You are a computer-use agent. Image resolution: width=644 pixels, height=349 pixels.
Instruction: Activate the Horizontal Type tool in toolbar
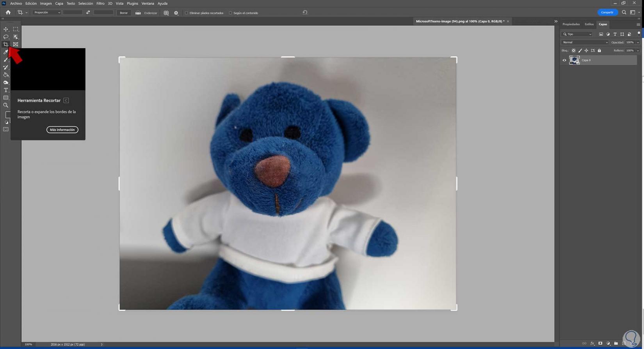pos(6,90)
